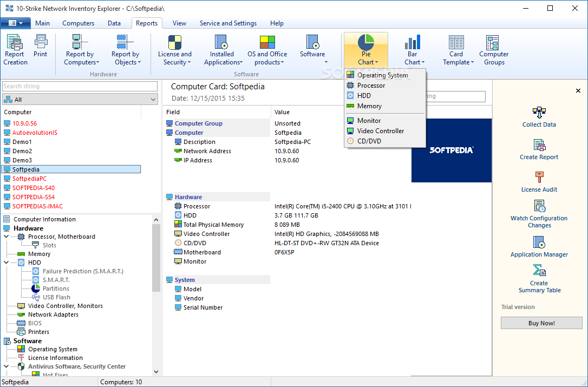Choose HDD pie chart option
The width and height of the screenshot is (588, 387).
pos(385,96)
